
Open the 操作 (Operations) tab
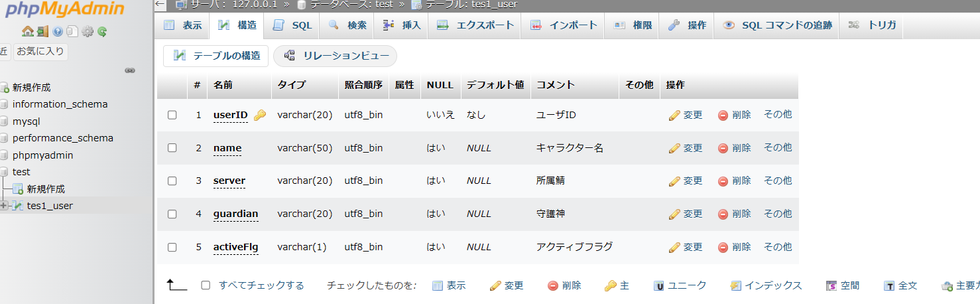click(687, 25)
